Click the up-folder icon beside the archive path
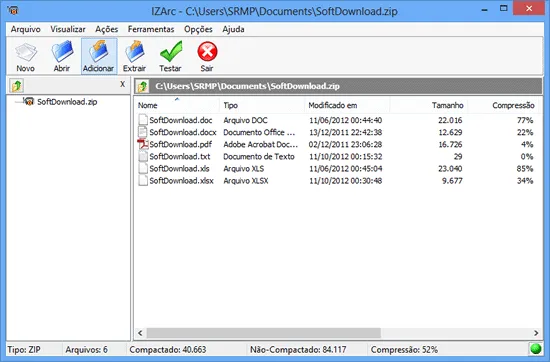Viewport: 550px width, 362px height. pos(143,86)
